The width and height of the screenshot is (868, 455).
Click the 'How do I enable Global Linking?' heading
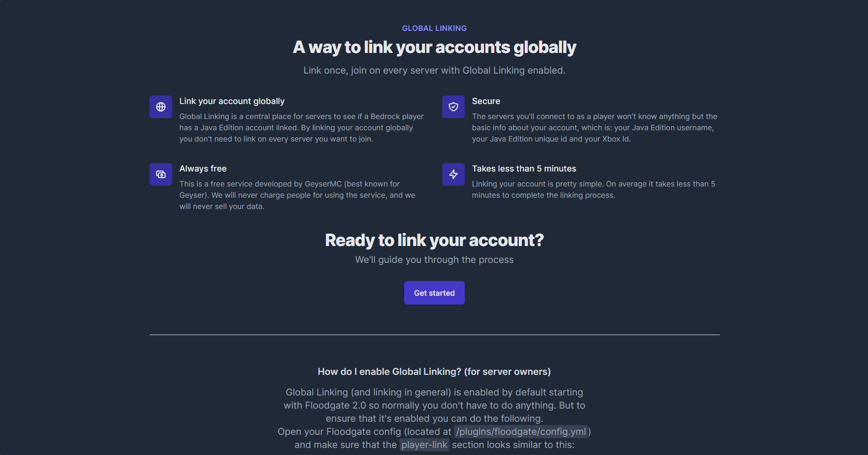point(434,372)
